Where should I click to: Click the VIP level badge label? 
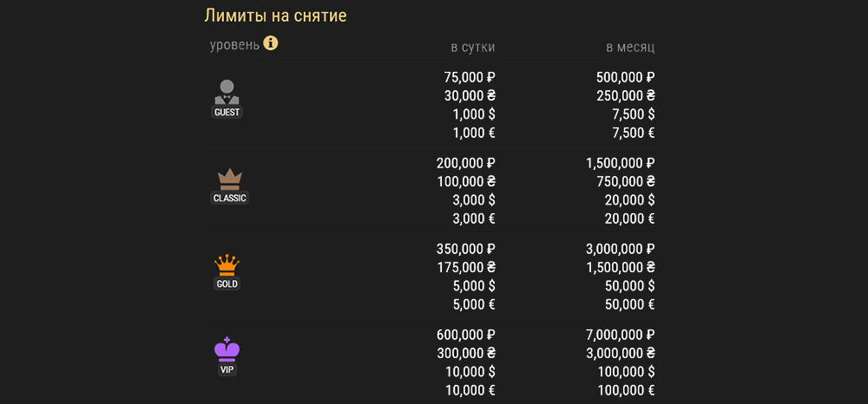click(227, 369)
